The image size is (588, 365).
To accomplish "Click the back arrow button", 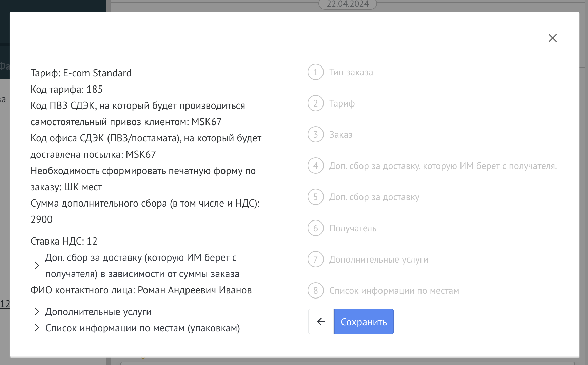I will (321, 322).
